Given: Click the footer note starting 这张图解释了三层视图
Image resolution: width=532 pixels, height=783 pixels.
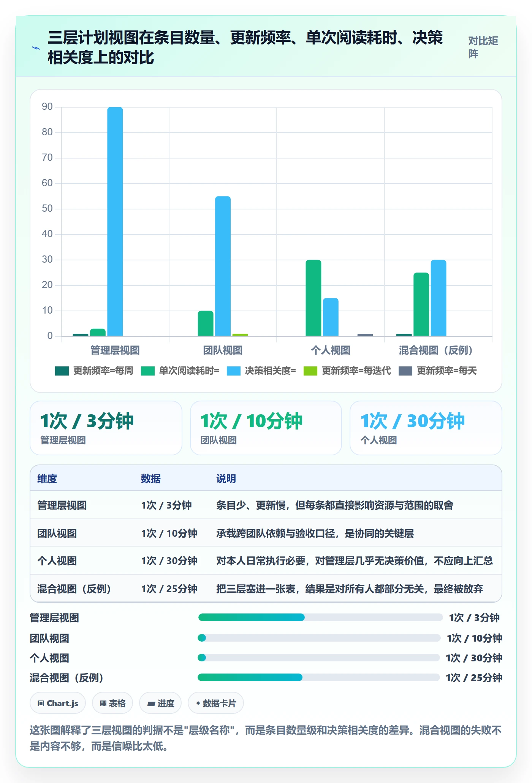Looking at the screenshot, I should [266, 738].
